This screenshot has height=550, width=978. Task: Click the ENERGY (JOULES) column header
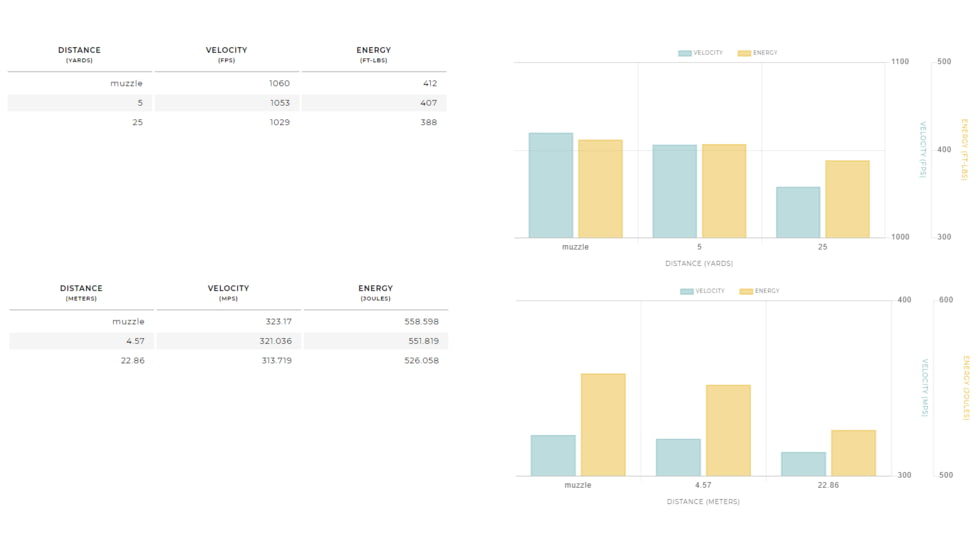375,292
